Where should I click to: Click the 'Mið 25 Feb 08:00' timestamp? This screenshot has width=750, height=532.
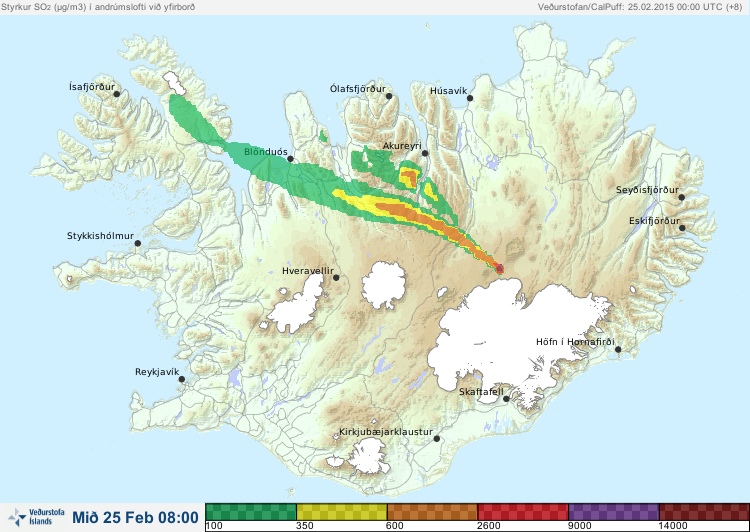click(x=135, y=518)
